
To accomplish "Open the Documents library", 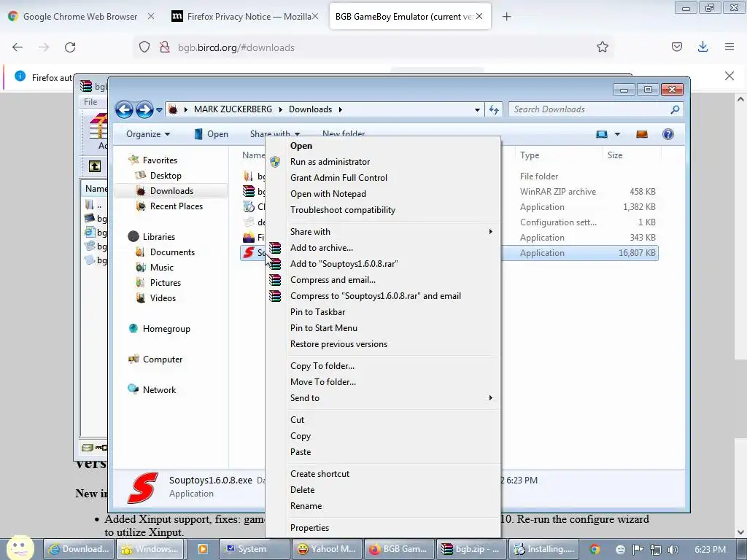I will point(172,252).
